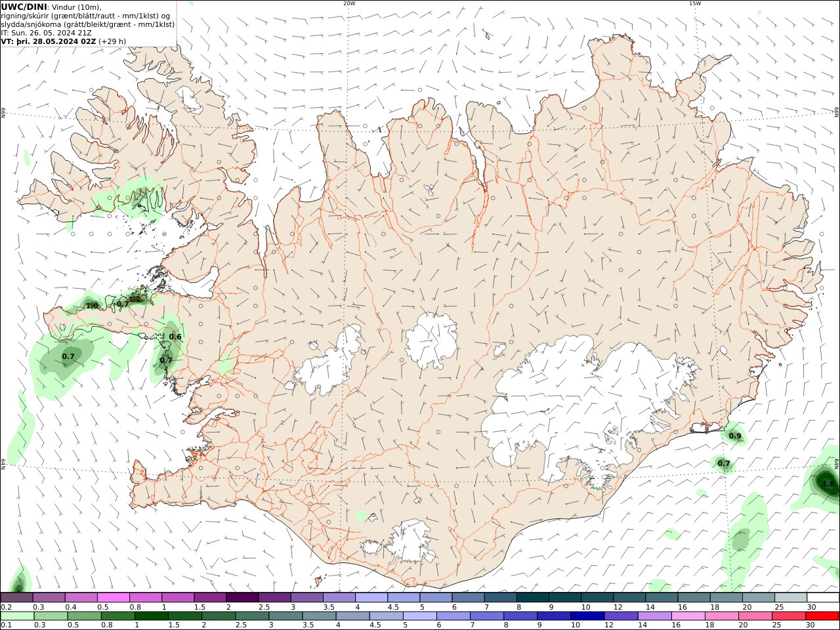Select the hot pink 20 swatch in bottom legend row

755,616
